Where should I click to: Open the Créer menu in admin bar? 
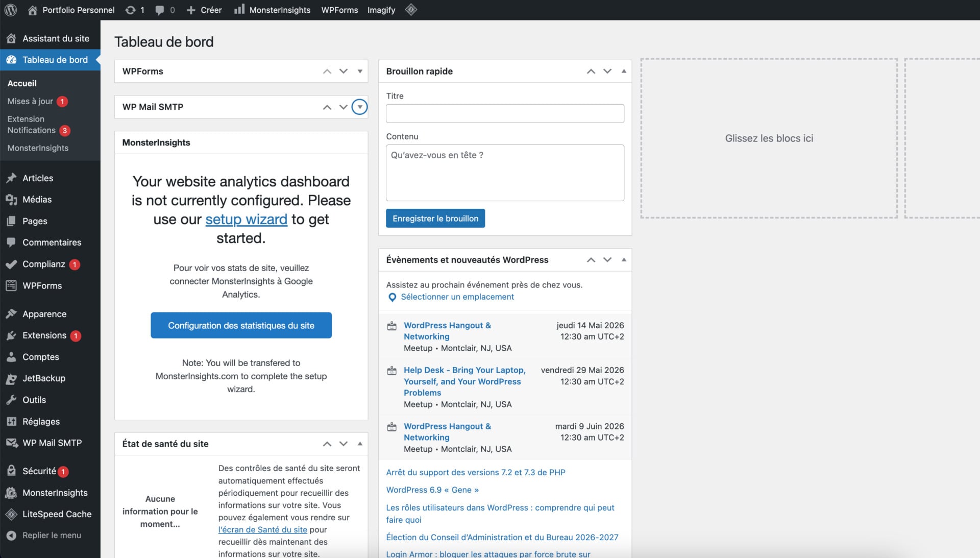coord(204,10)
